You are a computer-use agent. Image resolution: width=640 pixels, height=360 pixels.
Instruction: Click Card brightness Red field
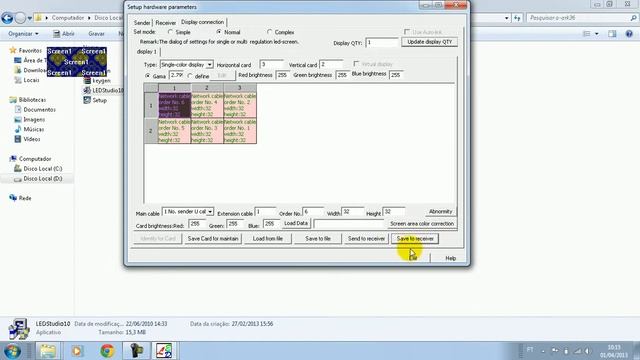(x=197, y=224)
